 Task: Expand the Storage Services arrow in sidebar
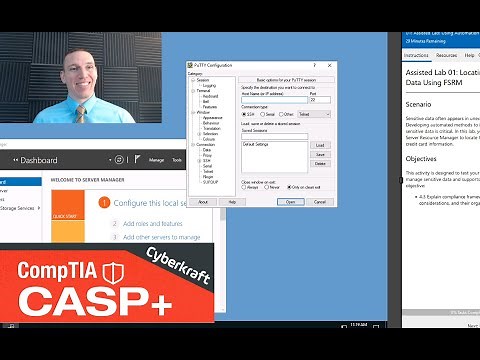39,208
